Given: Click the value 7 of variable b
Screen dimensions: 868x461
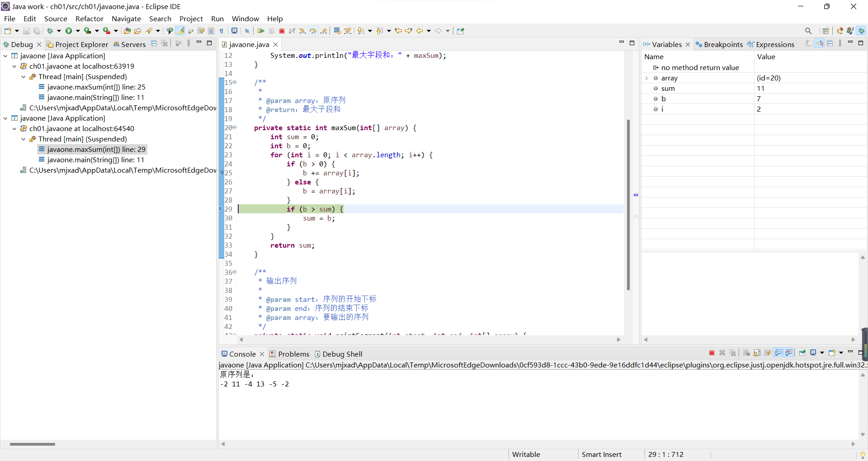Looking at the screenshot, I should (759, 99).
